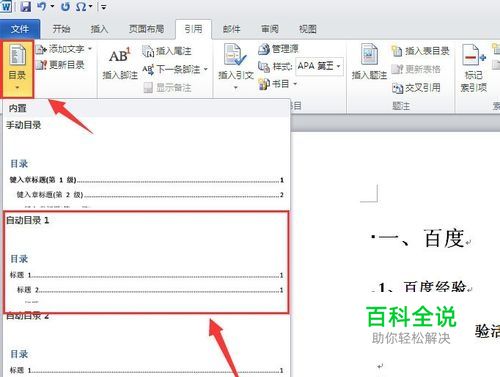Open the 添加文字 dropdown

tap(64, 49)
